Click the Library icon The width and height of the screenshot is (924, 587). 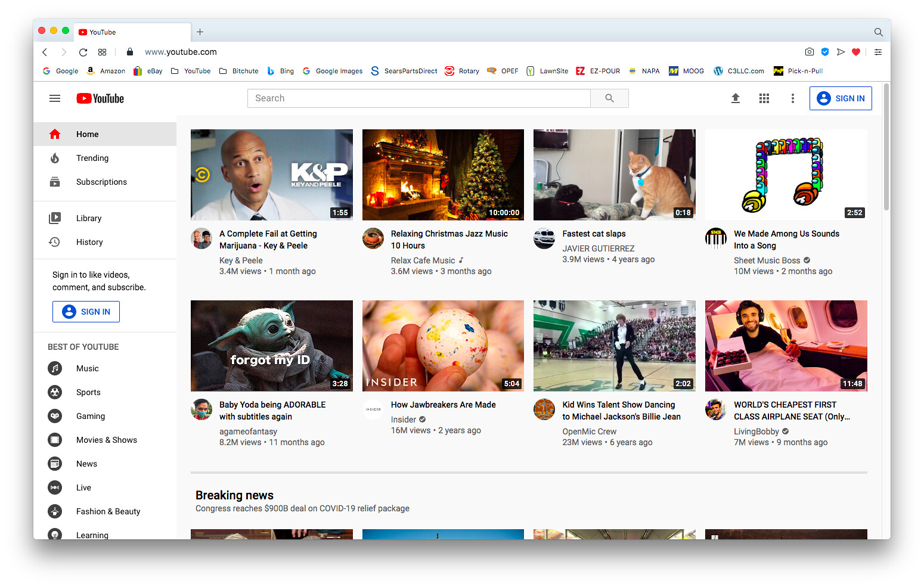coord(55,218)
